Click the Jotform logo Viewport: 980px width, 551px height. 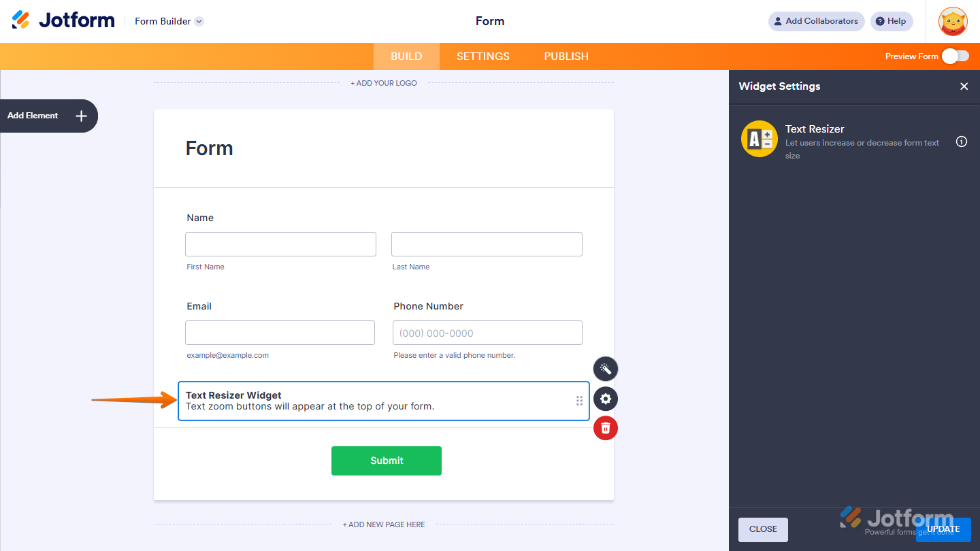pyautogui.click(x=63, y=20)
